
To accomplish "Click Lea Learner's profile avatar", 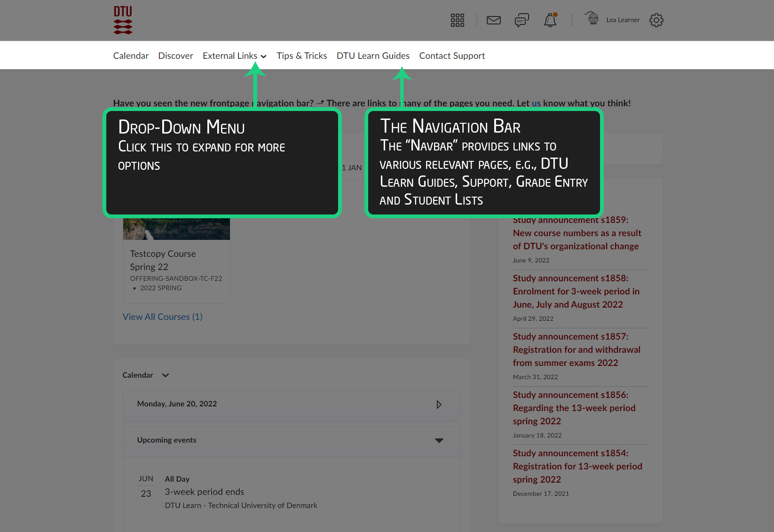I will tap(592, 19).
